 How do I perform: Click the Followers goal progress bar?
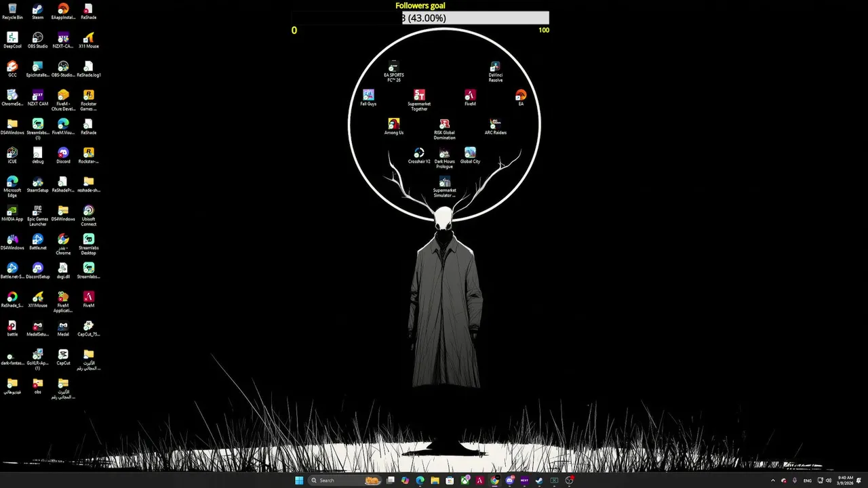click(420, 18)
